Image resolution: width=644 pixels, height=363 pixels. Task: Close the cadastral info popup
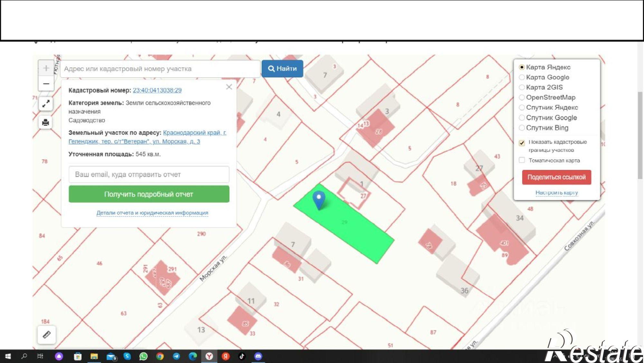point(229,87)
